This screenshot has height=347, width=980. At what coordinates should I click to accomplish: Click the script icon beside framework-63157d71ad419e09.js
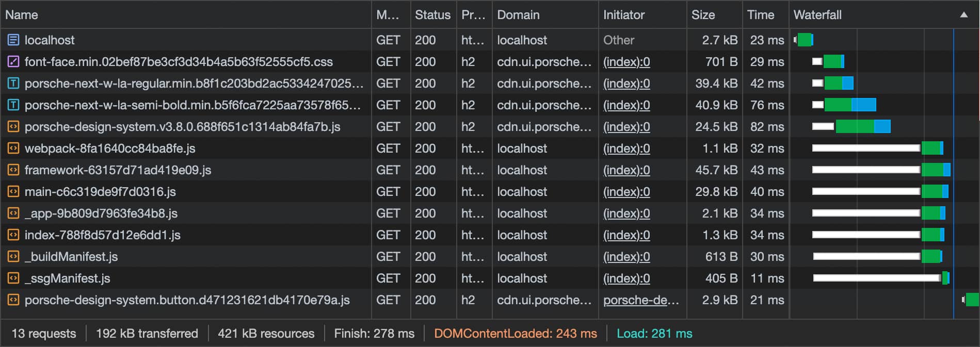point(13,170)
